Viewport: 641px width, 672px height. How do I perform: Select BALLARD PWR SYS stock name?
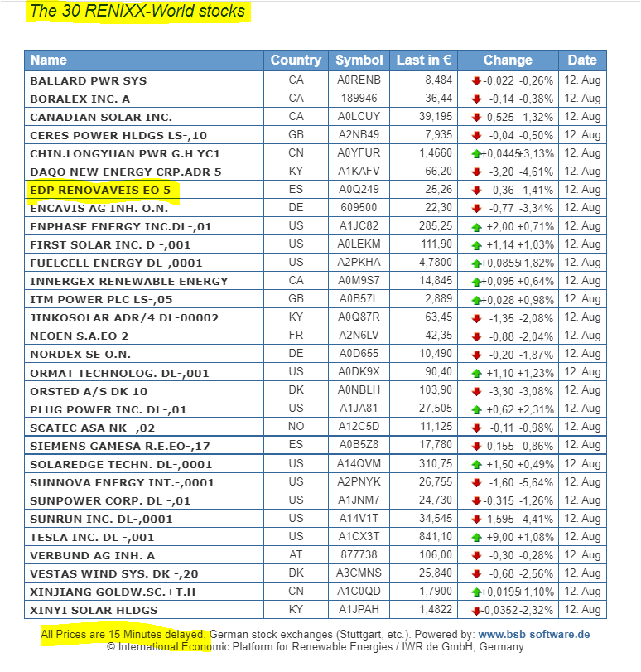[x=89, y=80]
